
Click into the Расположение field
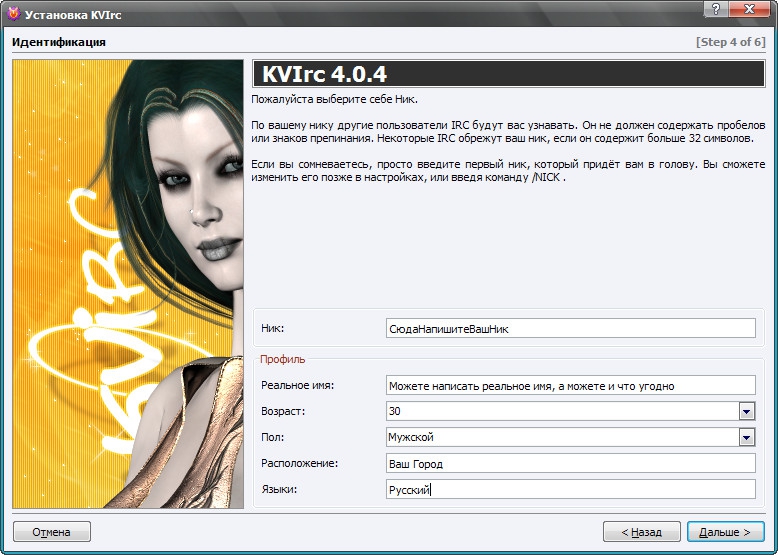571,463
